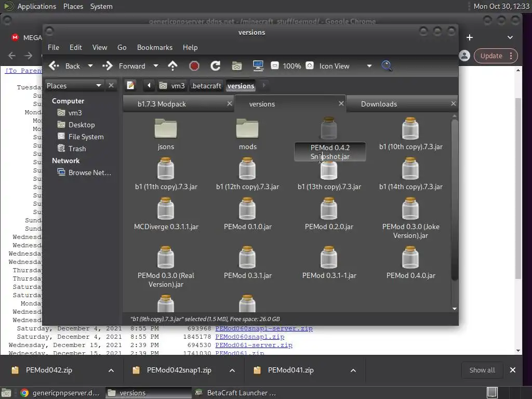Select the PEMod 0.3.0 (Real Version).jar file

[166, 267]
